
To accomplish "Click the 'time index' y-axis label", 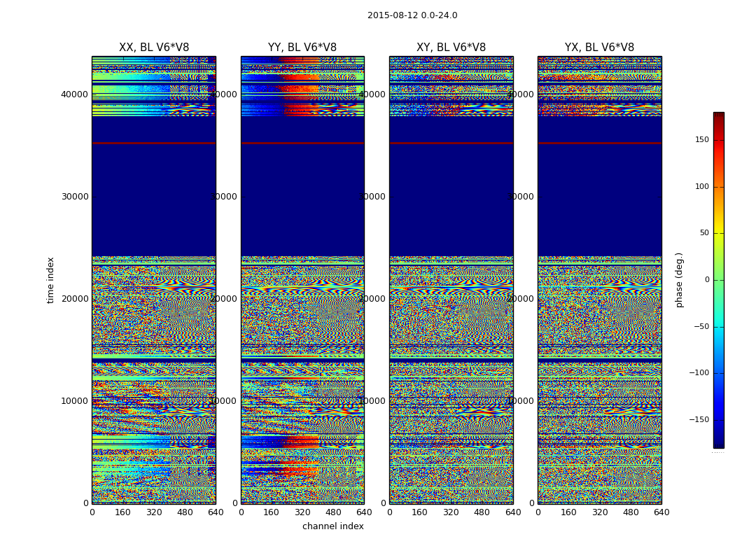I will pos(50,280).
